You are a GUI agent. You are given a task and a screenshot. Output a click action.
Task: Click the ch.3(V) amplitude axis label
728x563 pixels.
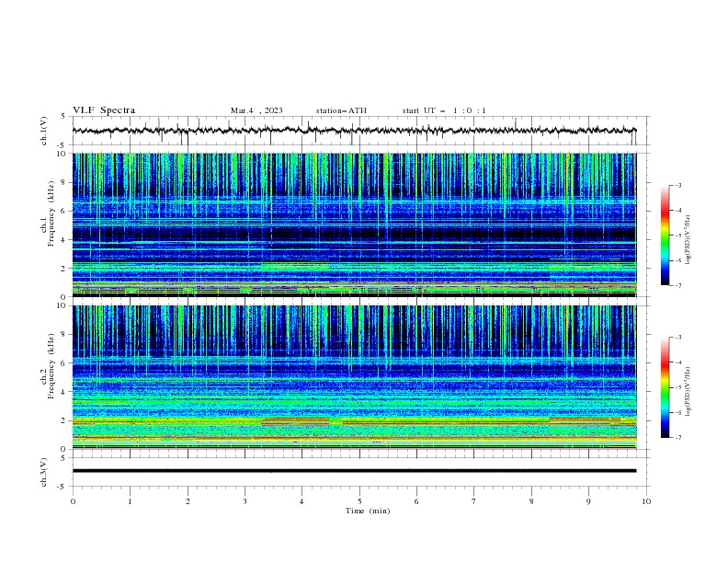pos(44,470)
